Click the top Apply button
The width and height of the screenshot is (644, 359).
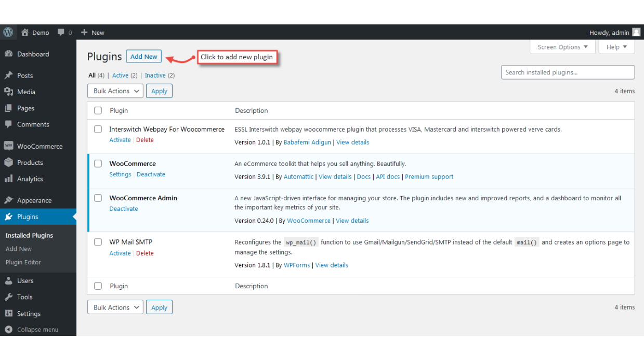(x=159, y=91)
